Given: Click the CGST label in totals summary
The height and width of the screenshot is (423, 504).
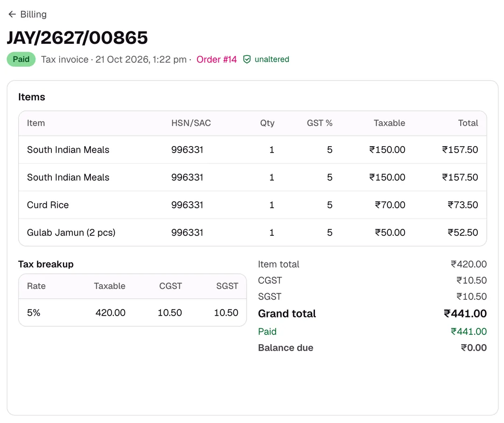Looking at the screenshot, I should [270, 280].
